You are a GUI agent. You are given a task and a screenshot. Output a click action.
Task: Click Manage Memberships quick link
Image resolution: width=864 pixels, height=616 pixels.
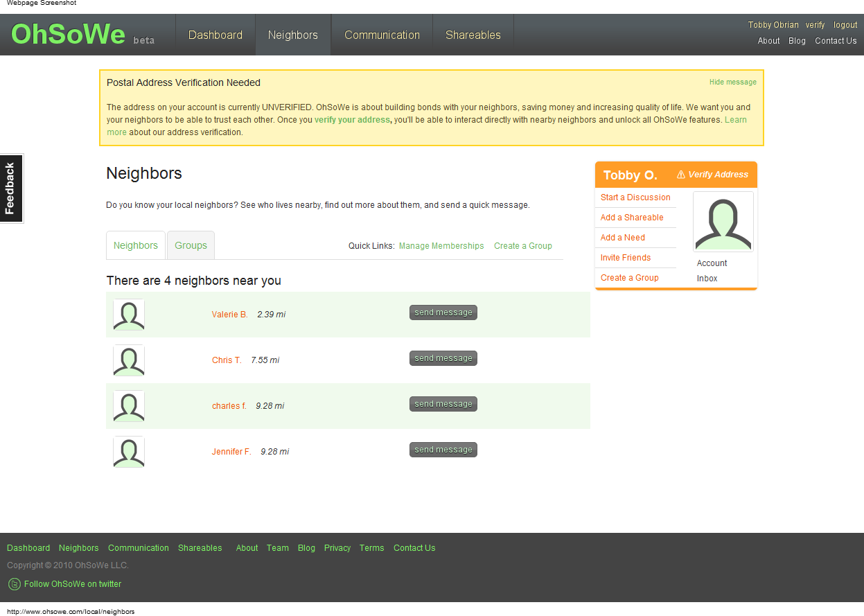(x=441, y=246)
